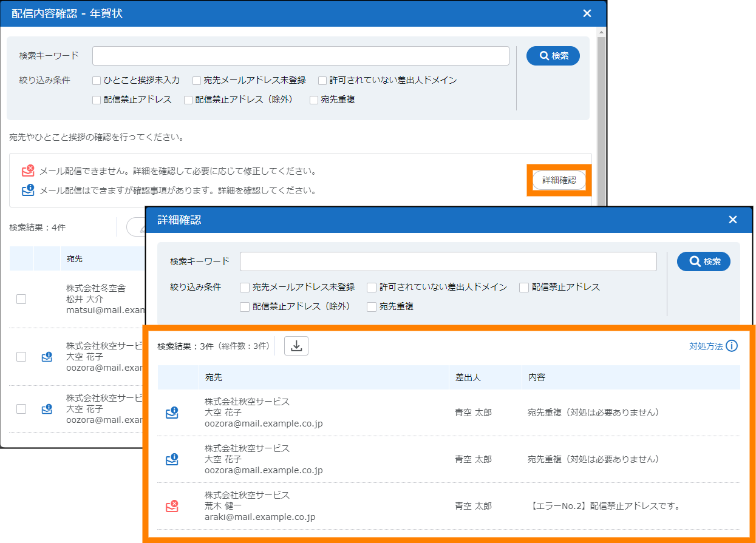Click 検索 button in 詳細確認 dialog
The width and height of the screenshot is (756, 543).
(704, 261)
